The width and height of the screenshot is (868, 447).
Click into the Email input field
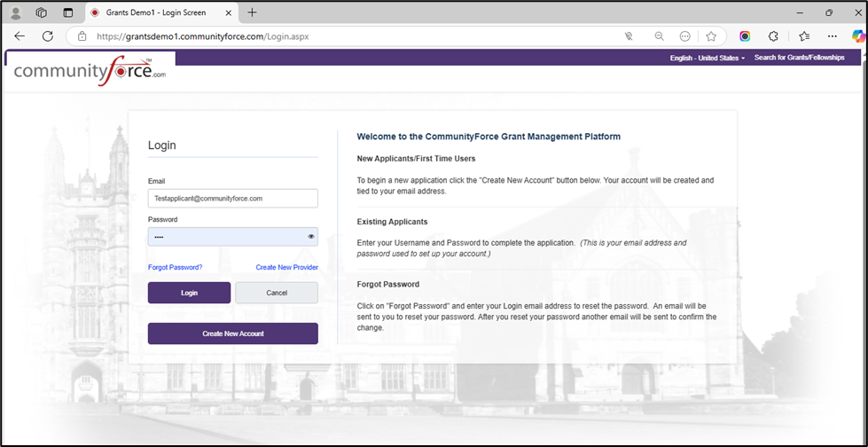[x=232, y=199]
